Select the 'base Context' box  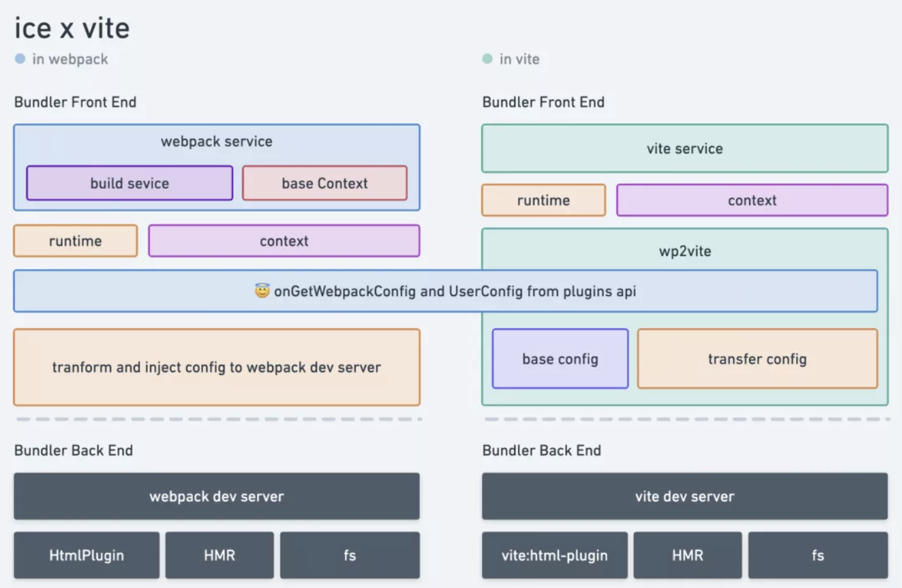pyautogui.click(x=325, y=183)
